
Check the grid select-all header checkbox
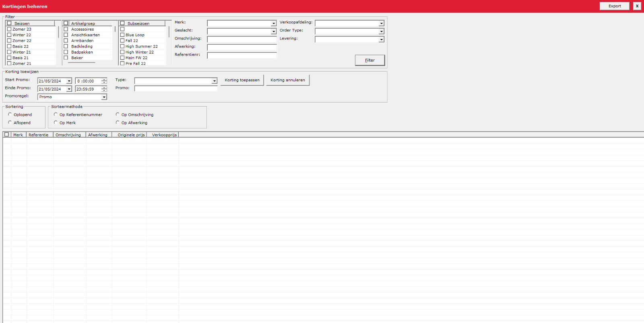point(6,134)
